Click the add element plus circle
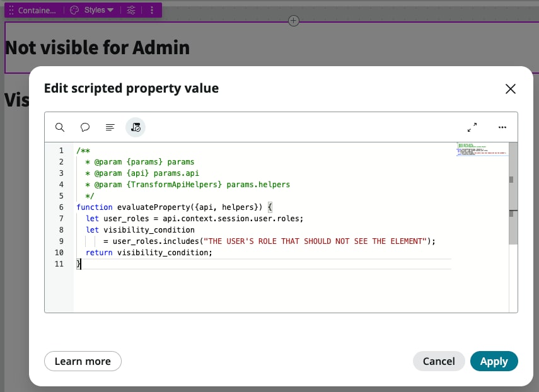Screen dimensions: 539x392 [x=293, y=21]
